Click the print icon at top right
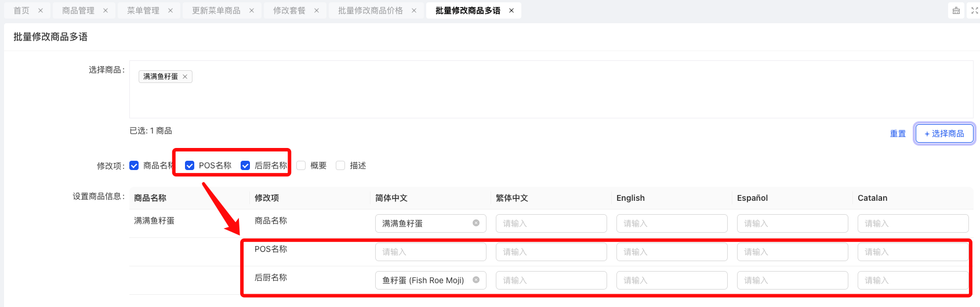This screenshot has width=980, height=307. (x=956, y=10)
